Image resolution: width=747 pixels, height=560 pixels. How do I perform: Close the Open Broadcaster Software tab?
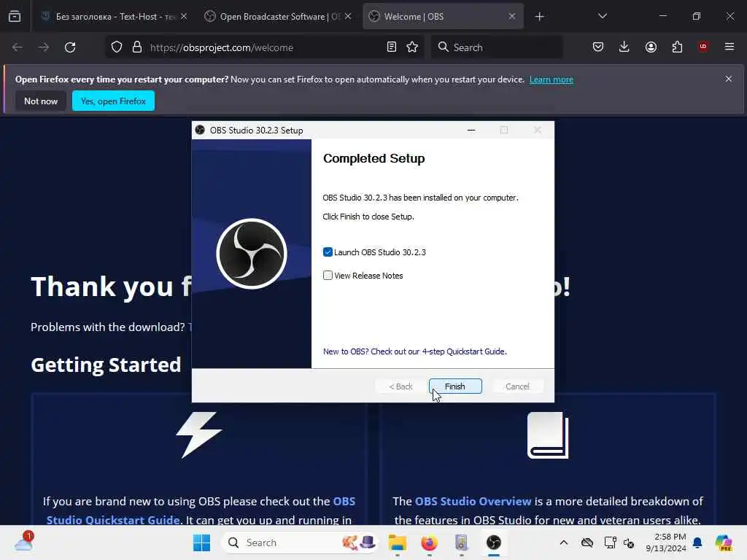(x=348, y=16)
